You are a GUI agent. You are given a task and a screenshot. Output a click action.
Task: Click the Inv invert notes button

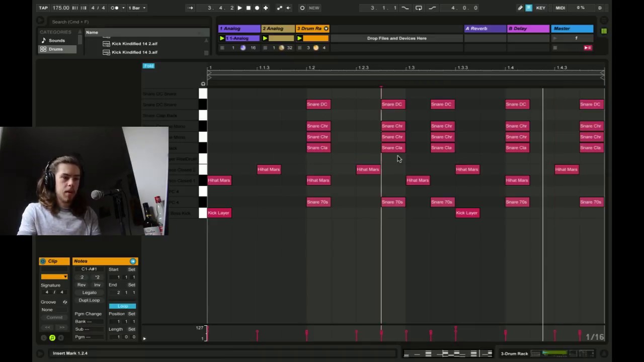(x=97, y=285)
